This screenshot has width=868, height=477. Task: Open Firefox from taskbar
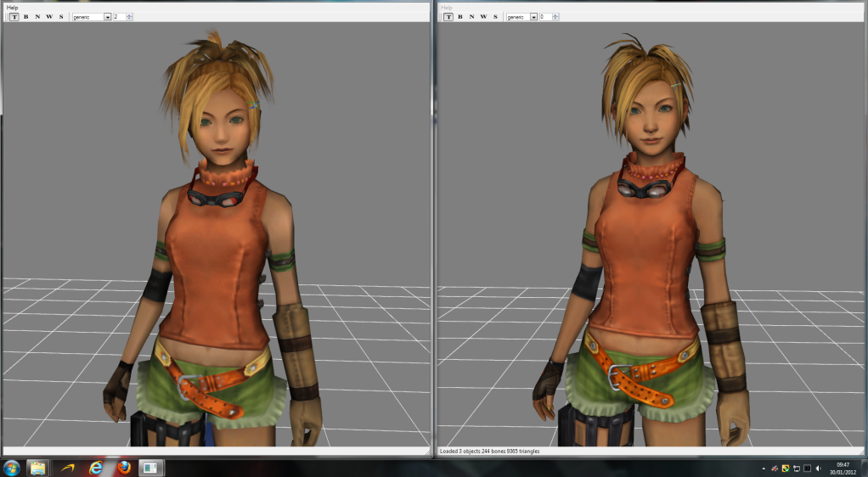tap(123, 469)
